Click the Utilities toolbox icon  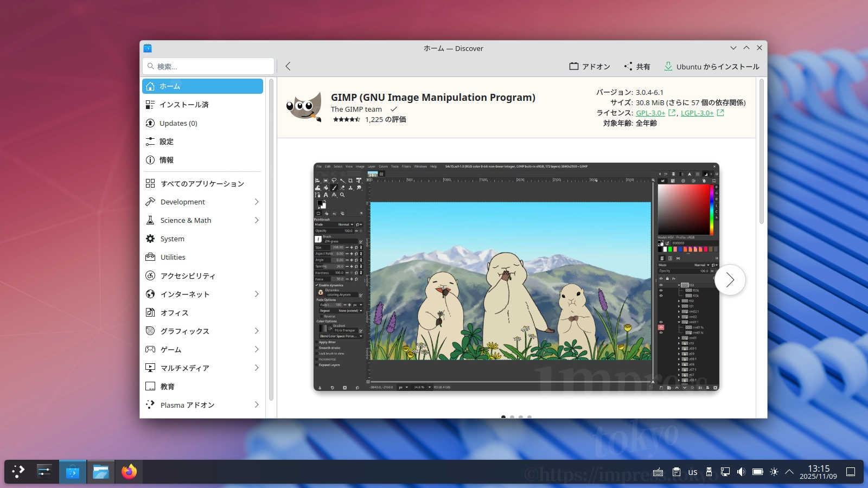[x=150, y=257]
